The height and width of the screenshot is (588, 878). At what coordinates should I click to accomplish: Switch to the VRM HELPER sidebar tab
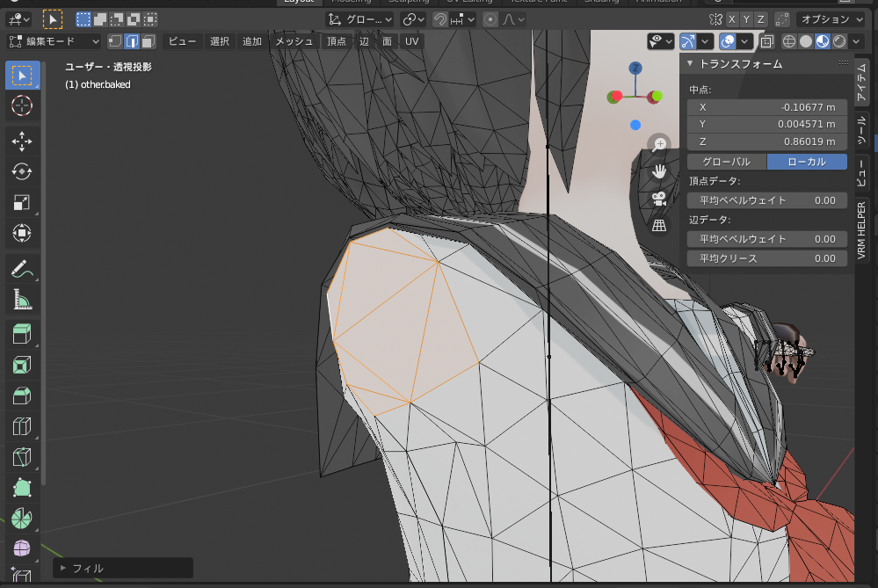861,232
